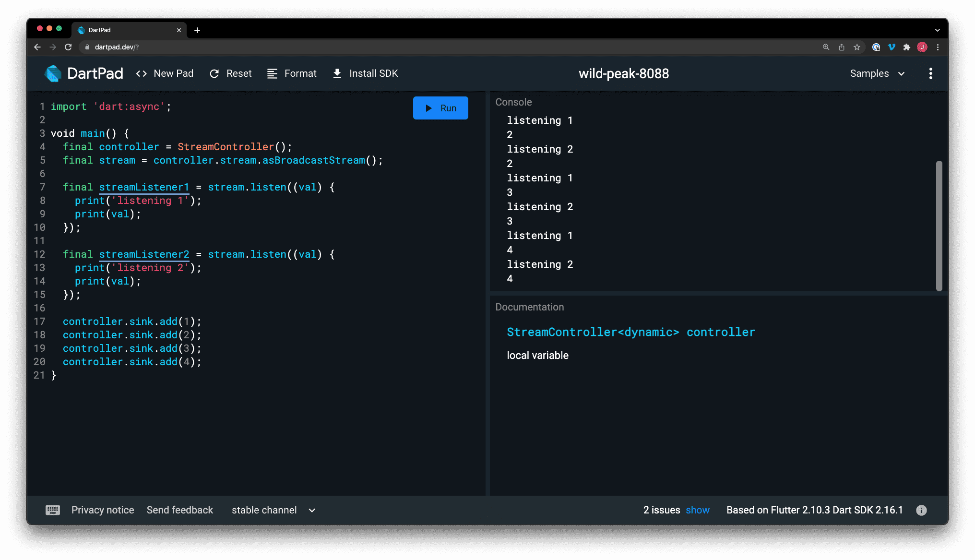This screenshot has height=560, width=975.
Task: Run the Dart code
Action: pos(440,108)
